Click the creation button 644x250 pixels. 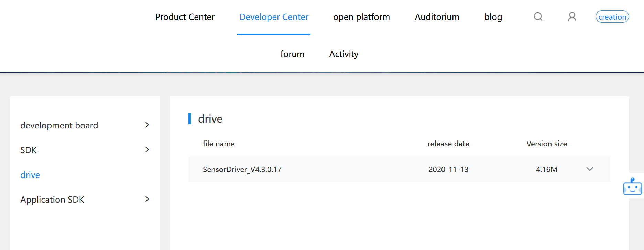pyautogui.click(x=612, y=17)
